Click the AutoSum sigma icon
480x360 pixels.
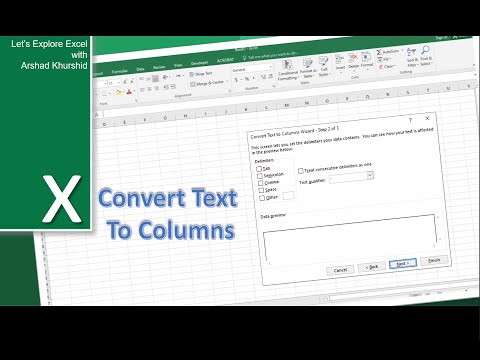coord(379,53)
